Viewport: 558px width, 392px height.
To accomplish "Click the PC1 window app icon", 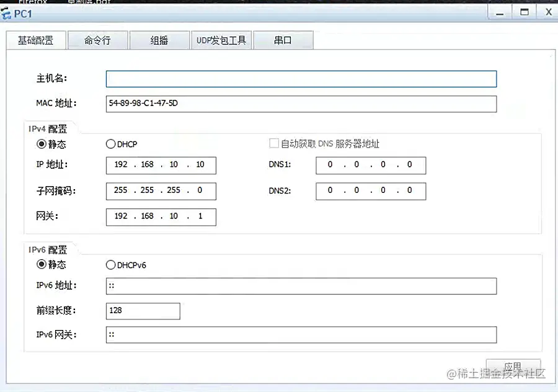I will [6, 14].
